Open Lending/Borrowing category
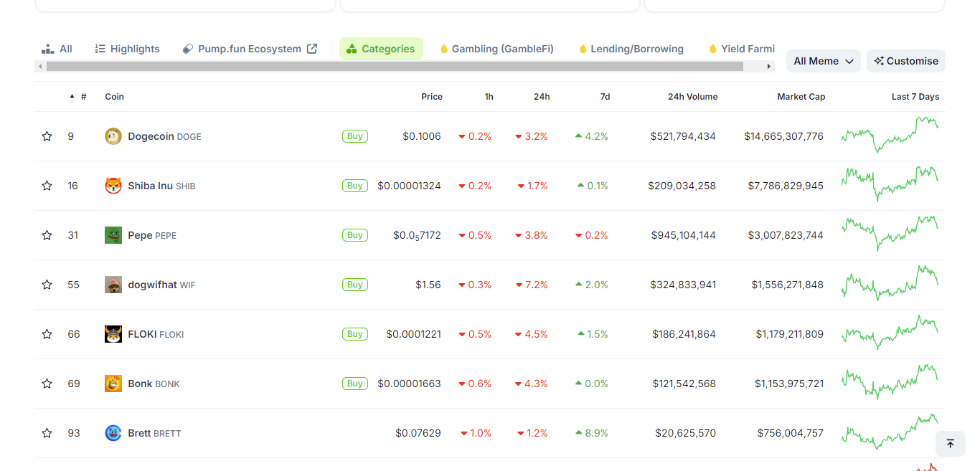The width and height of the screenshot is (980, 471). pyautogui.click(x=631, y=49)
